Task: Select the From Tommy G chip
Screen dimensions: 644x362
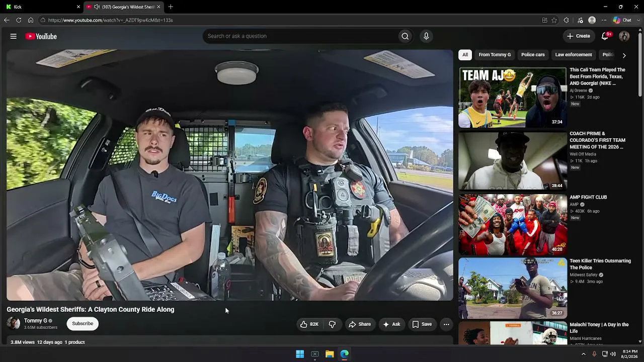Action: pos(495,55)
